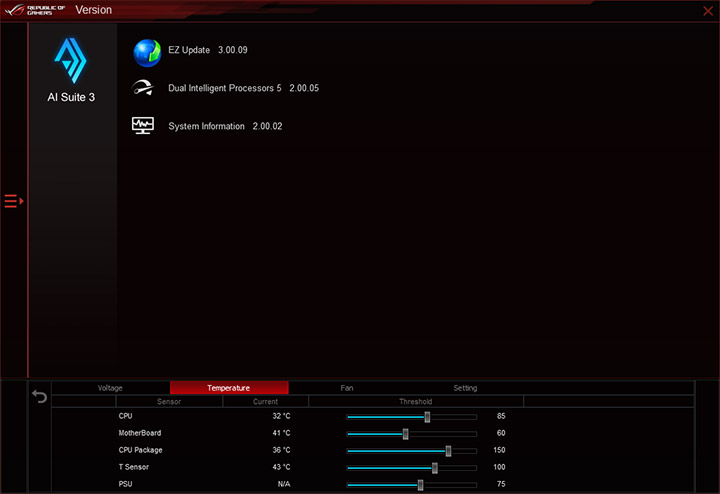Click the Republic of Gamers logo
Viewport: 720px width, 494px height.
[35, 10]
